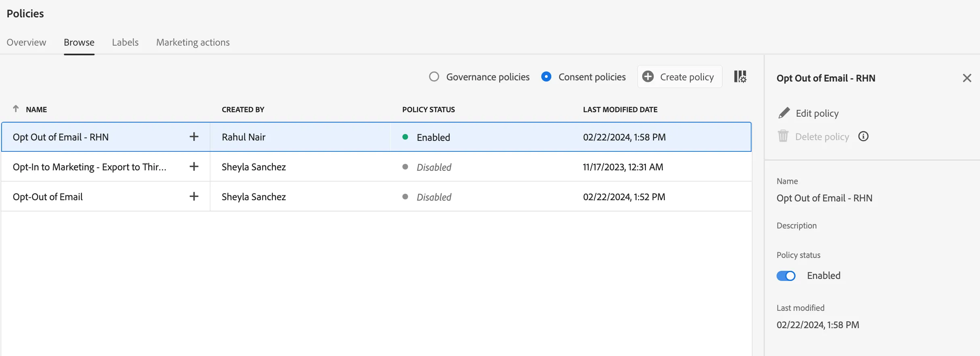Open the Labels tab
The height and width of the screenshot is (356, 980).
[126, 42]
